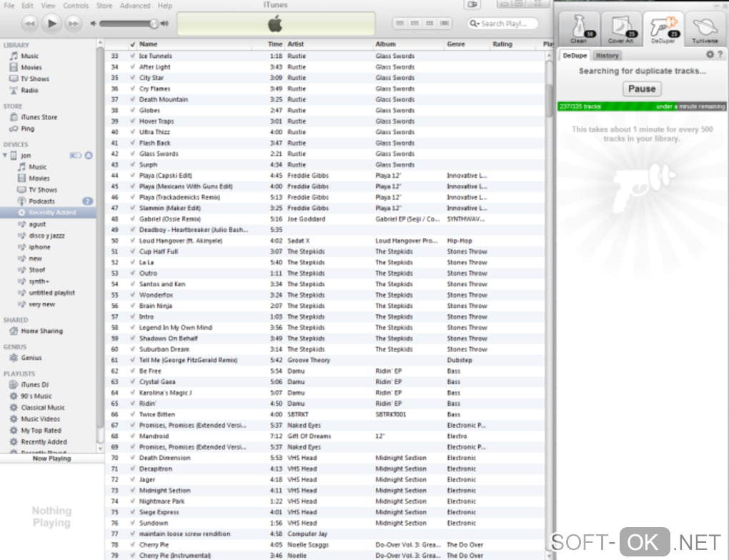This screenshot has height=560, width=729.
Task: Sort tracks by the Rating column
Action: 515,44
